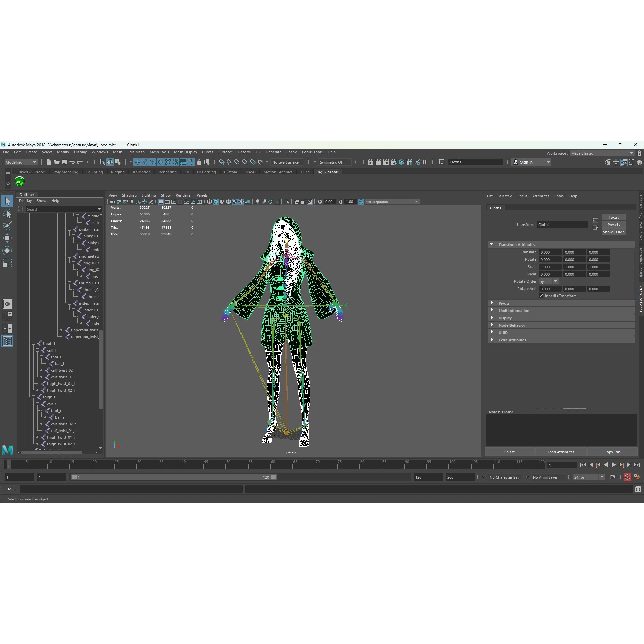644x644 pixels.
Task: Open the Mesh Tools menu
Action: point(159,152)
